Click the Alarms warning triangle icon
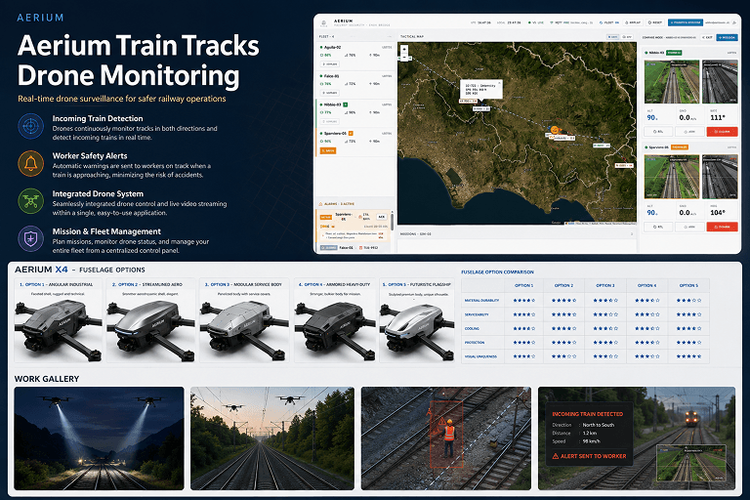This screenshot has width=750, height=500. click(320, 204)
